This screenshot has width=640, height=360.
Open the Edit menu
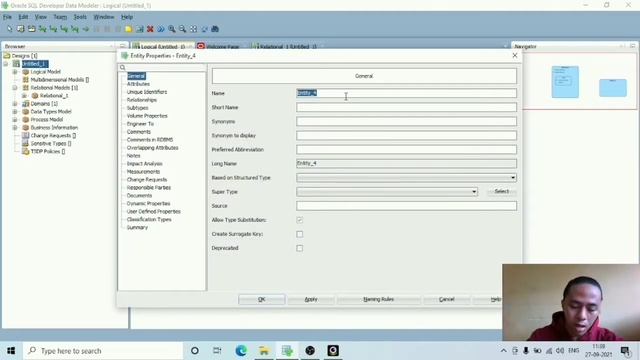click(23, 17)
